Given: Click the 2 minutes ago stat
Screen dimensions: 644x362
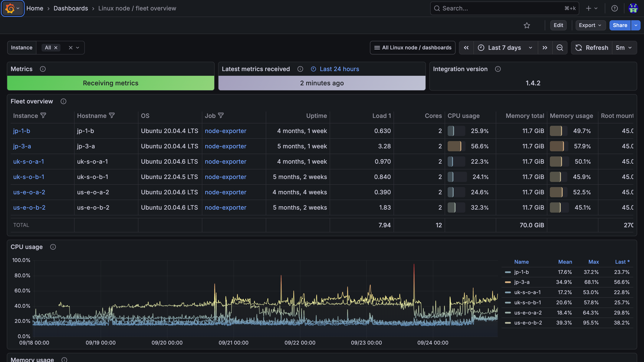Looking at the screenshot, I should coord(322,83).
